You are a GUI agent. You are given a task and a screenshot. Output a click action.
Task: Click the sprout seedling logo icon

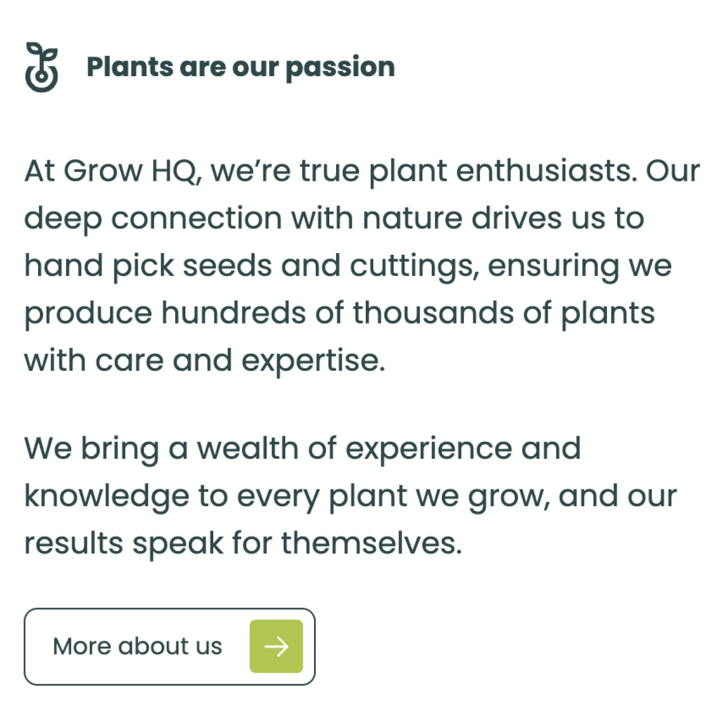[42, 67]
